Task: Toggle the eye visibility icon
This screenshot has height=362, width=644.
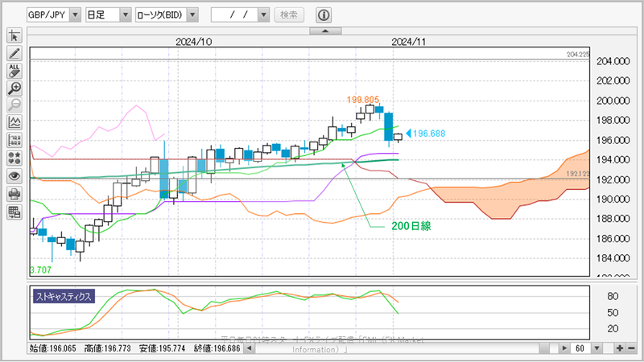Action: (14, 176)
